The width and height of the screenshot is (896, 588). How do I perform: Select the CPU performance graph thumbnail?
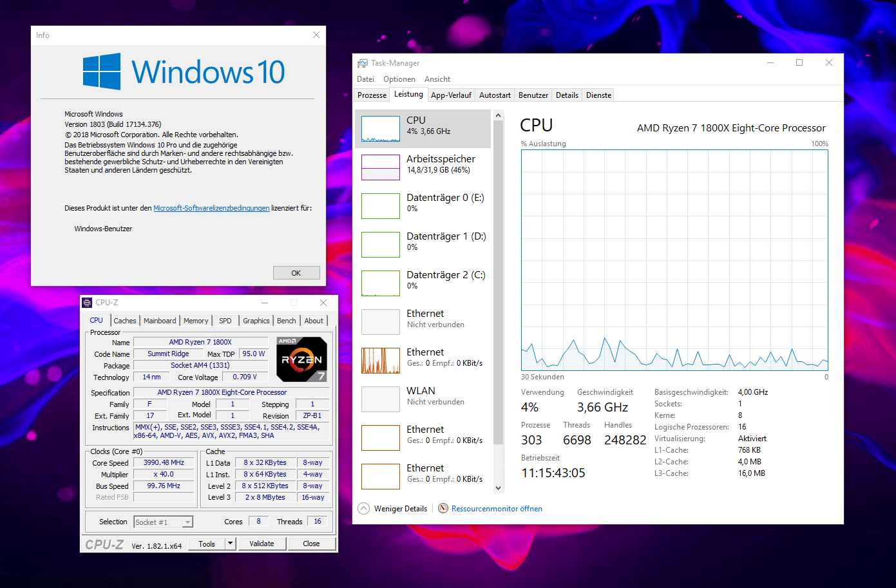pos(381,129)
